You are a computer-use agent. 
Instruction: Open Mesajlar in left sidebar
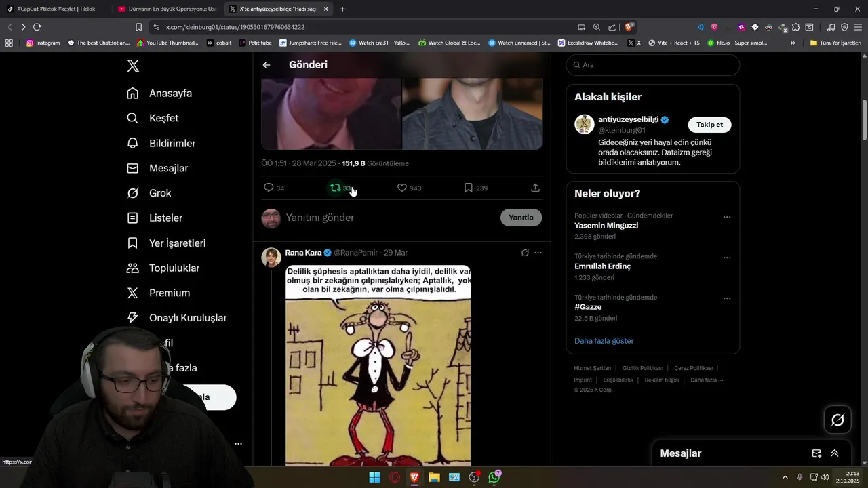click(157, 168)
